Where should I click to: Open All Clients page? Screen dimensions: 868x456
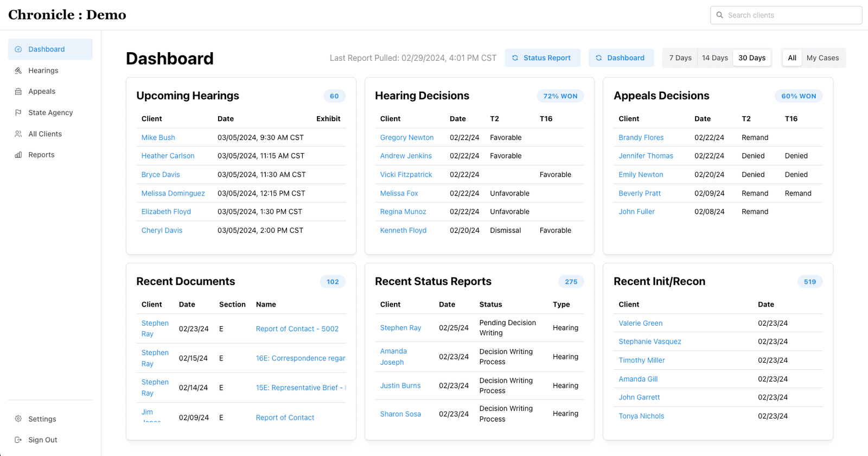point(50,134)
